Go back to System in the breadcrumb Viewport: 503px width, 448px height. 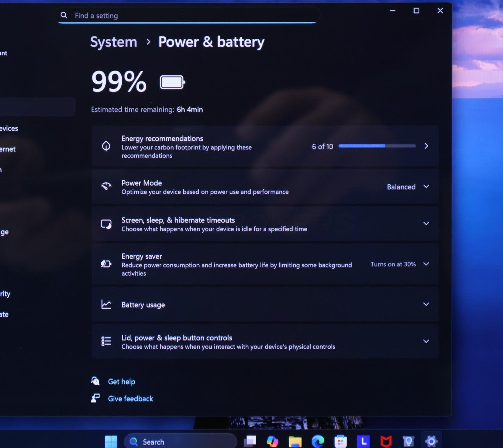(113, 42)
